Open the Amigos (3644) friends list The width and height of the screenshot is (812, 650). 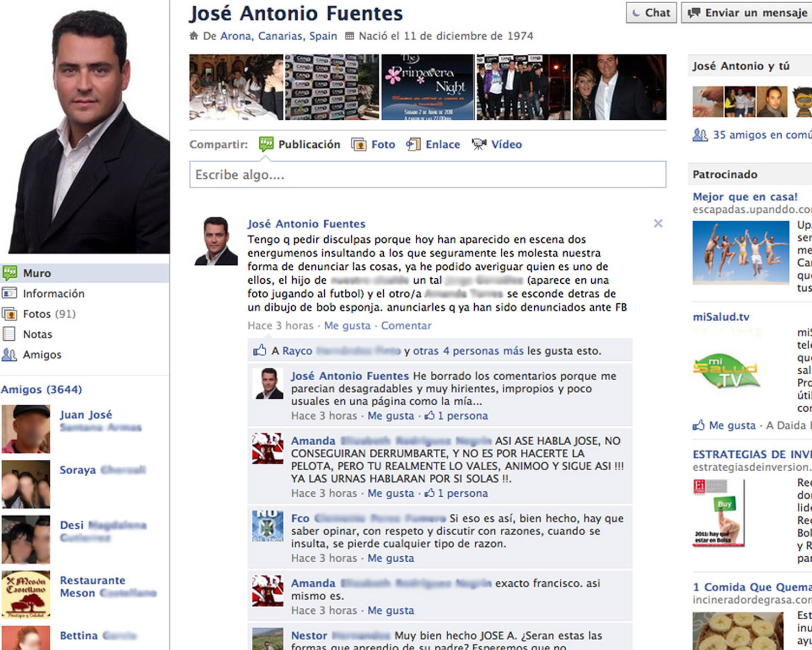point(42,389)
